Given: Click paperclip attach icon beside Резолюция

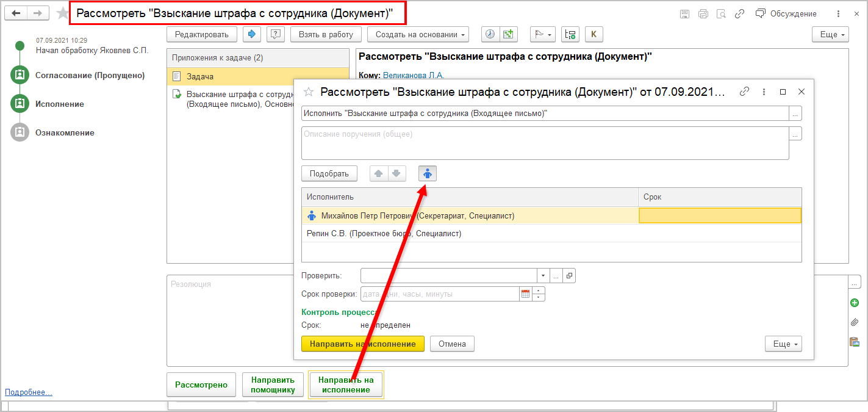Looking at the screenshot, I should point(855,322).
